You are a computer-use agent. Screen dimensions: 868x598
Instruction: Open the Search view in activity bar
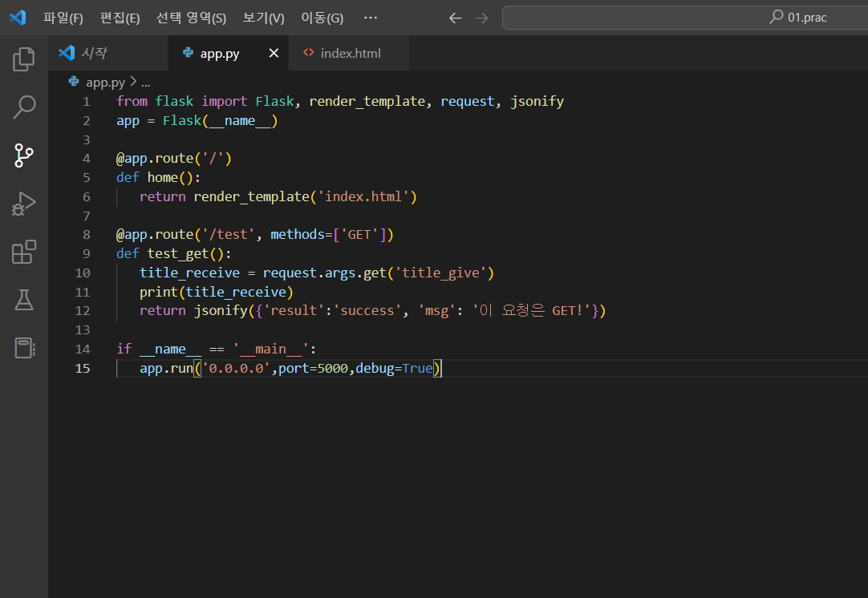24,107
